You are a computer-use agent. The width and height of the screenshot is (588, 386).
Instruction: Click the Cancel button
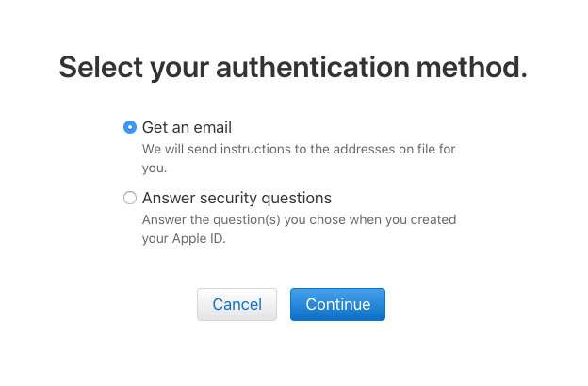(237, 304)
